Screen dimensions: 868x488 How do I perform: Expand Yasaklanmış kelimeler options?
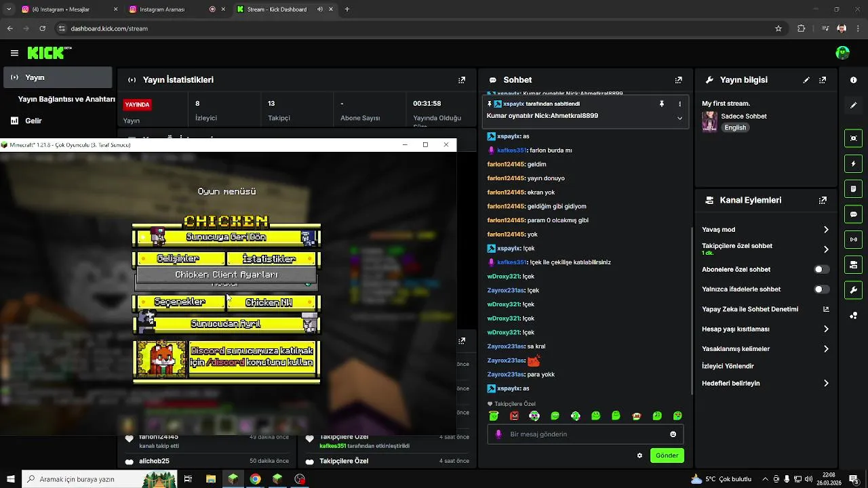point(825,349)
